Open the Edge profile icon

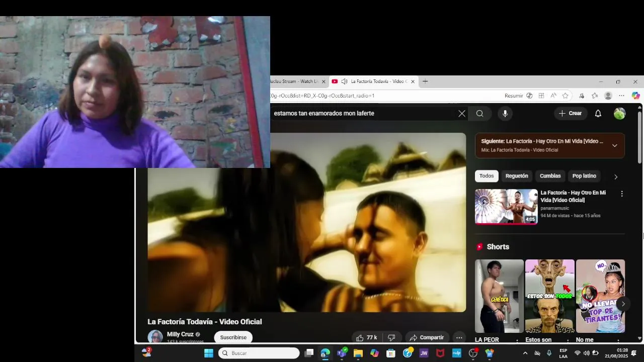[x=608, y=96]
